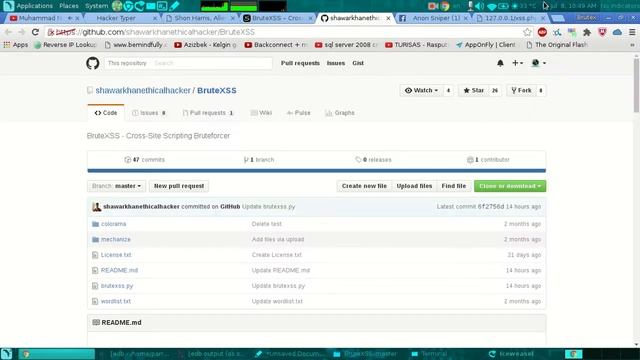Open the plus create-new dropdown

coord(517,63)
